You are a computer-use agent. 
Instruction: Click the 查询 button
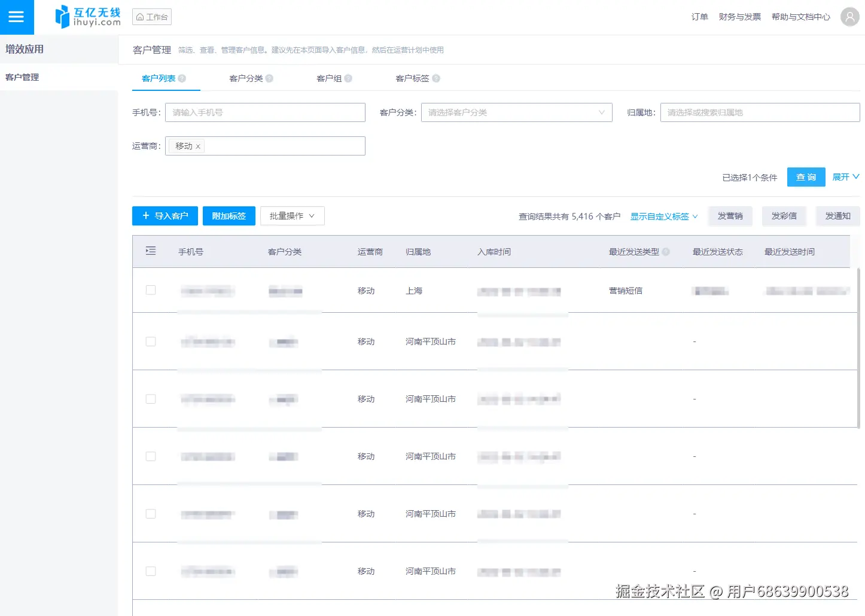(806, 177)
